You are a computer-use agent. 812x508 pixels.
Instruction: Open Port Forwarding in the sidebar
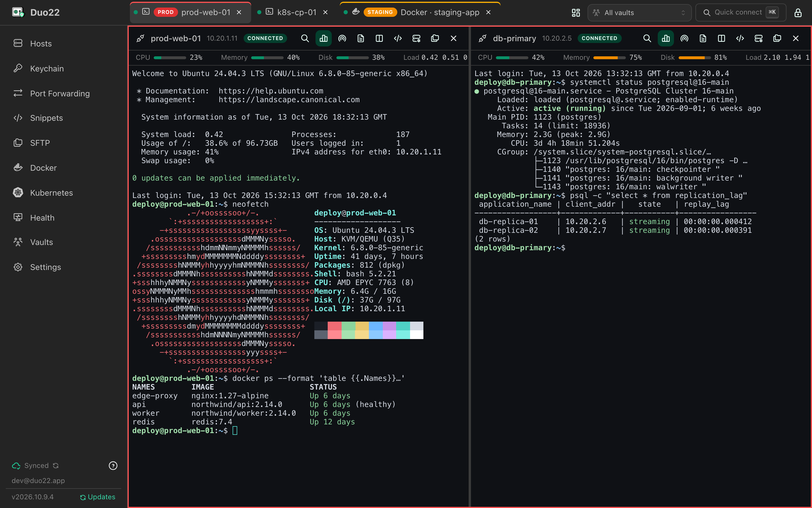coord(64,93)
